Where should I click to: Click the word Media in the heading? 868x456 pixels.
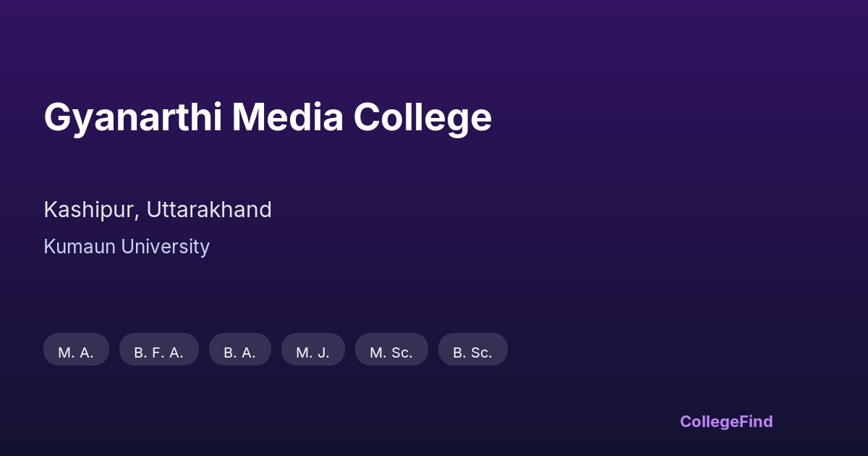click(287, 118)
